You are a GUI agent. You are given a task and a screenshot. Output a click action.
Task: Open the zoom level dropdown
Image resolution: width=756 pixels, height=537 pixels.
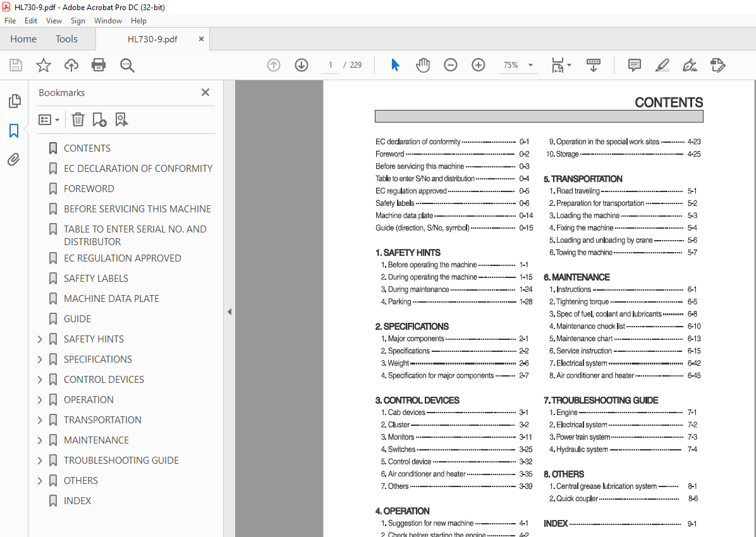[x=530, y=65]
